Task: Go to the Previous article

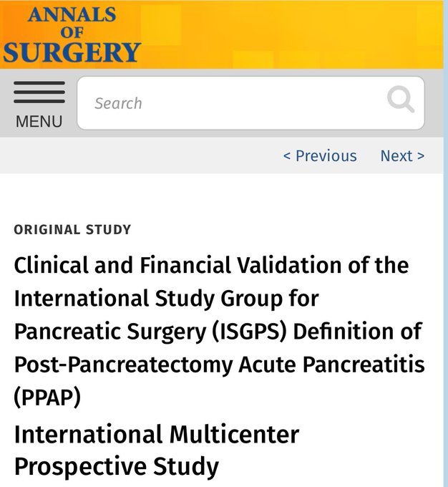Action: coord(320,156)
